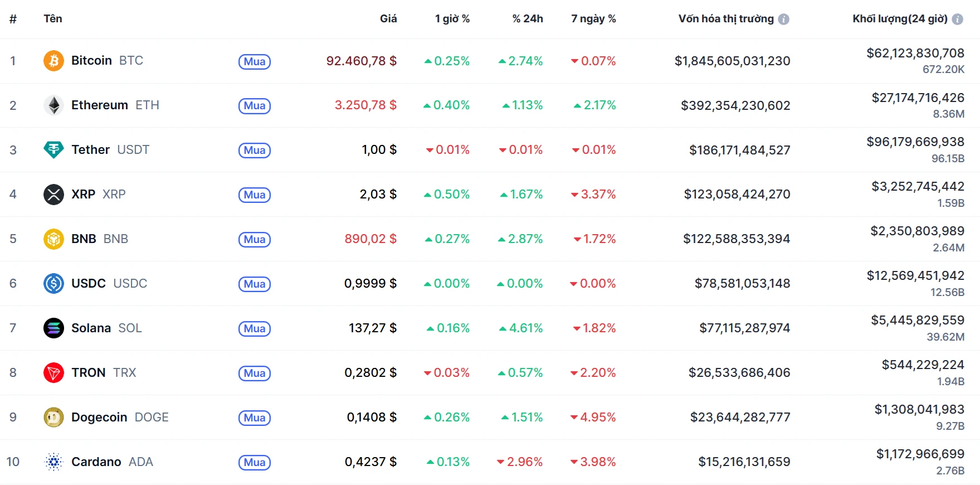Open info icon next to Khối lượng(24 giờ)
980x485 pixels.
[957, 20]
